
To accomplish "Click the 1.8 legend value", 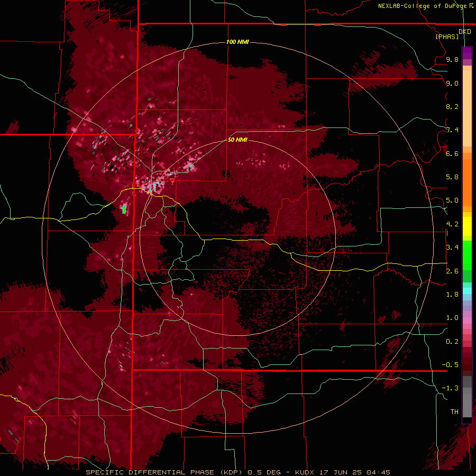I will [452, 295].
